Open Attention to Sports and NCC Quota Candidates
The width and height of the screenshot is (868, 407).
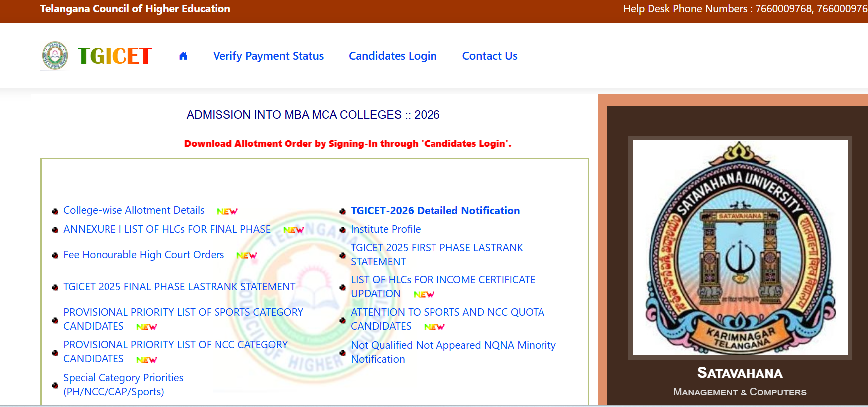point(447,319)
